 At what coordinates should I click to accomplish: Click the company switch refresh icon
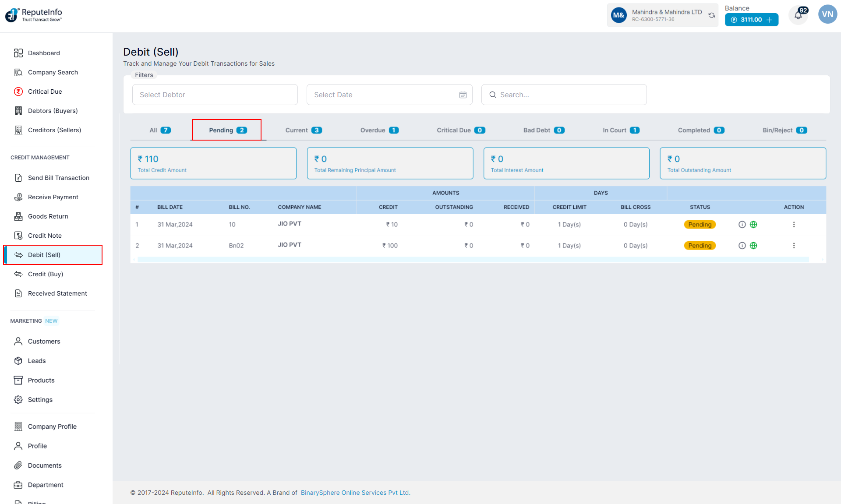(x=712, y=15)
